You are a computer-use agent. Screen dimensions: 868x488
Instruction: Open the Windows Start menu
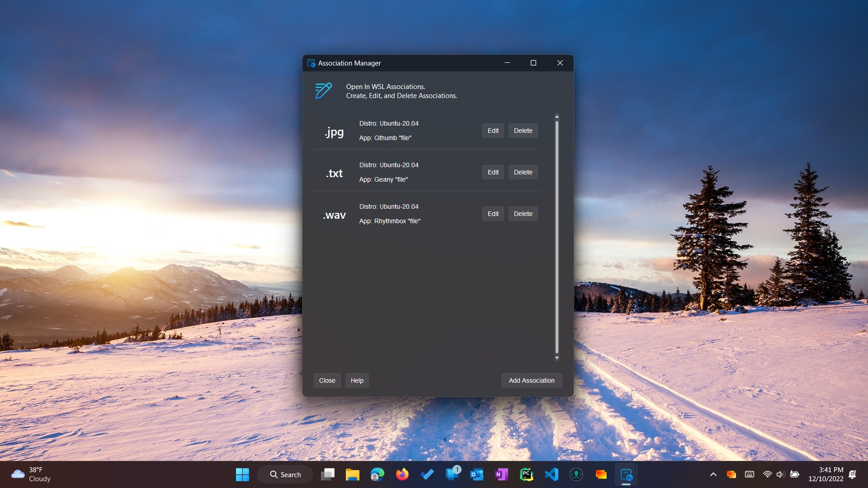(x=242, y=474)
